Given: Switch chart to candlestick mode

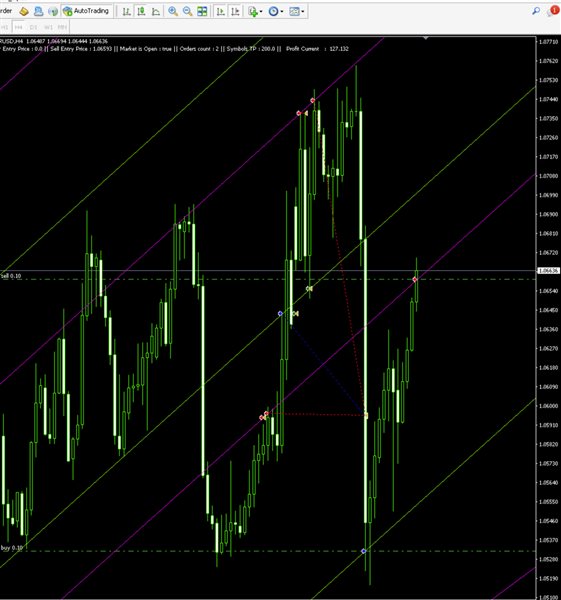Looking at the screenshot, I should click(141, 11).
